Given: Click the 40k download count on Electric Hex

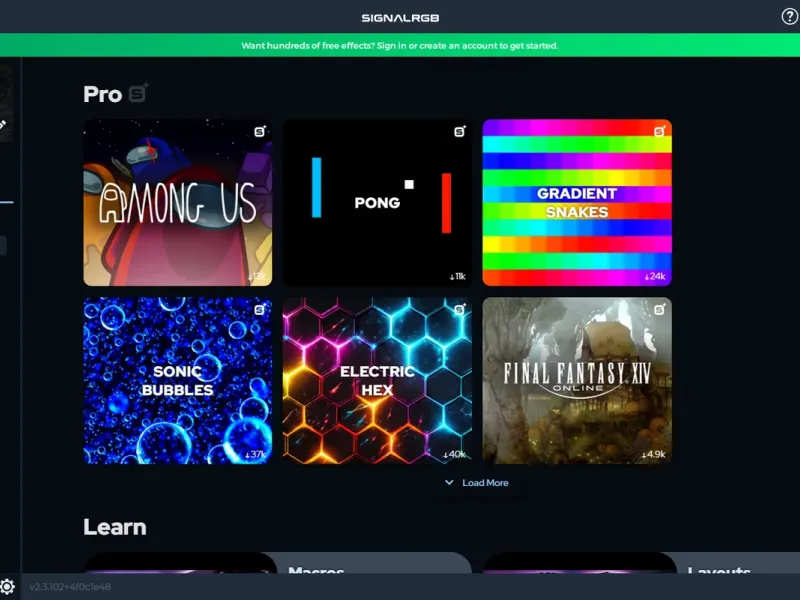Looking at the screenshot, I should pos(454,454).
